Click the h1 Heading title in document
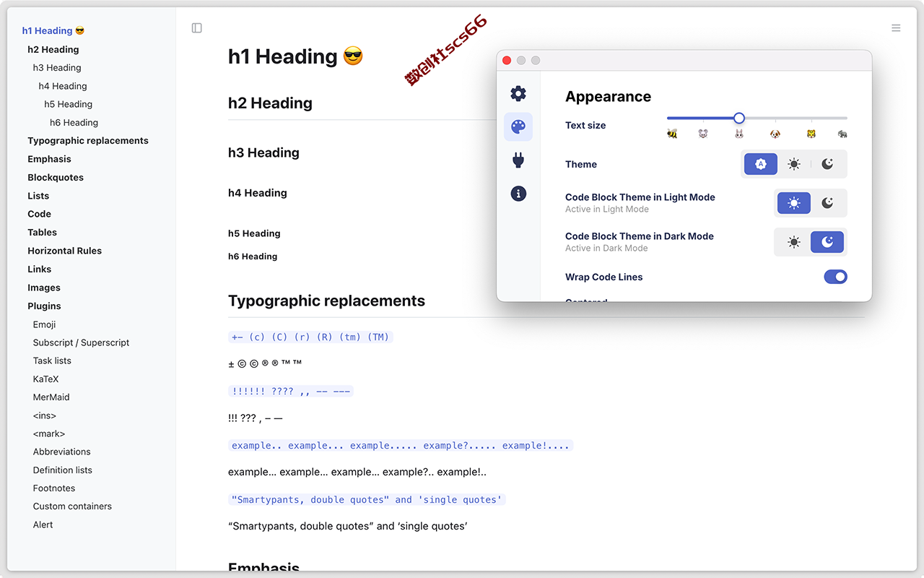Image resolution: width=924 pixels, height=578 pixels. point(295,56)
